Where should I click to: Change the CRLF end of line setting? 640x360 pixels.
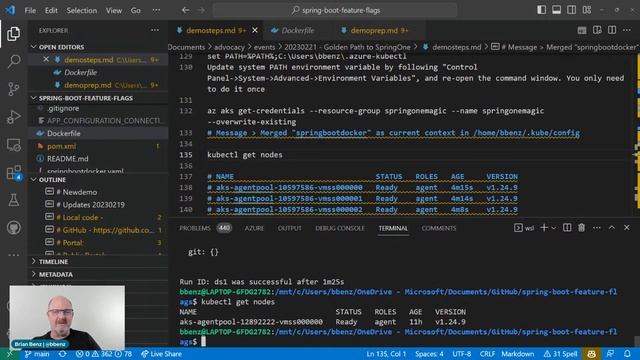point(487,354)
